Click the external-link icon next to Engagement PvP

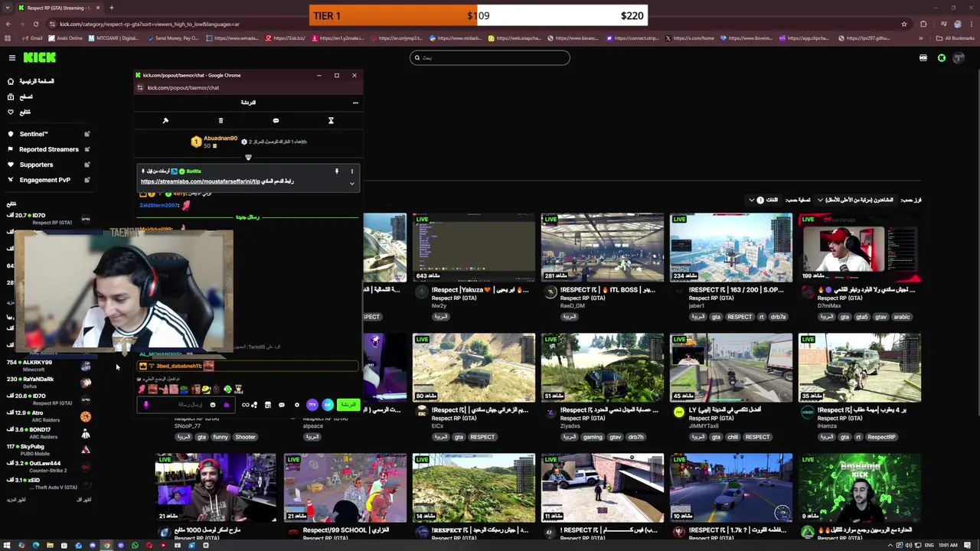(x=87, y=180)
